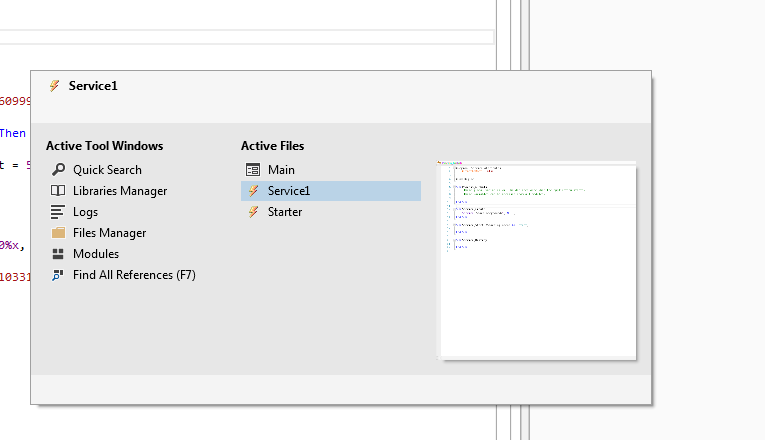Click the highlighted Service1 row's lightning icon
This screenshot has height=440, width=765.
[x=253, y=191]
